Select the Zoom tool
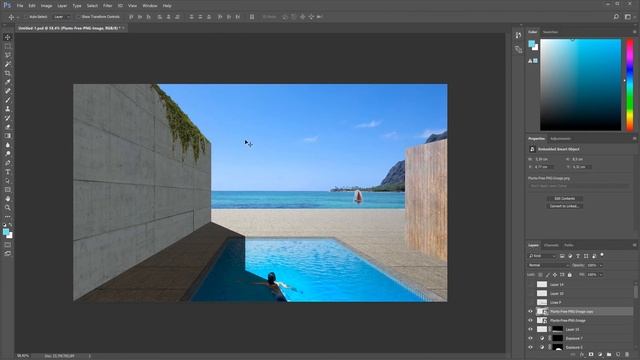This screenshot has width=640, height=360. pos(8,208)
